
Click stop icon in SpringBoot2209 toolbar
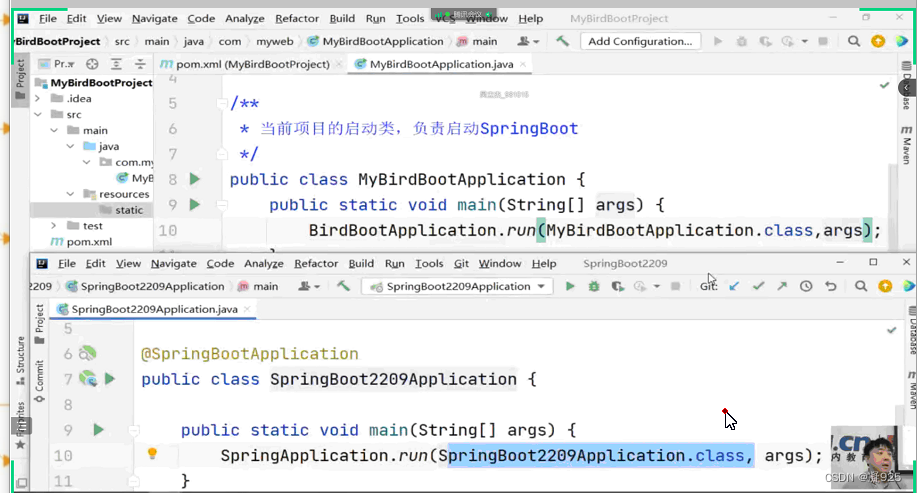[x=675, y=287]
